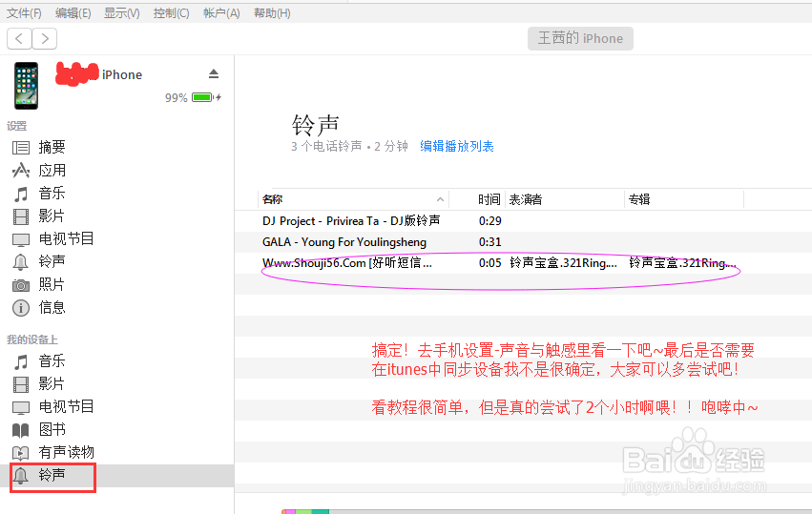Click the iPhone device thumbnail image
This screenshot has height=514, width=812.
[x=26, y=86]
